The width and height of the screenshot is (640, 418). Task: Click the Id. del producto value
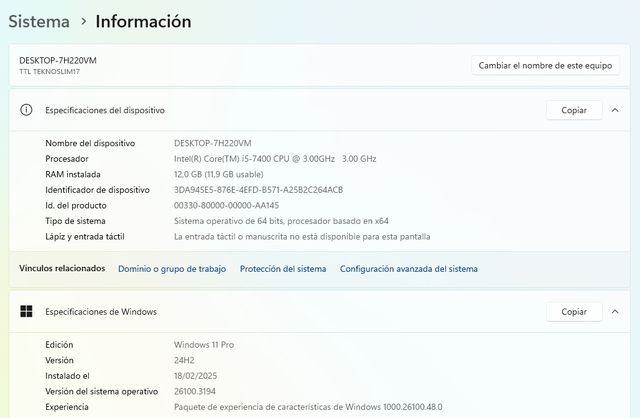tap(226, 205)
